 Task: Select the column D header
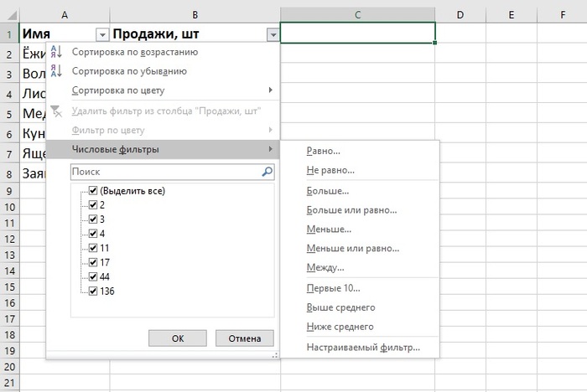tap(460, 13)
